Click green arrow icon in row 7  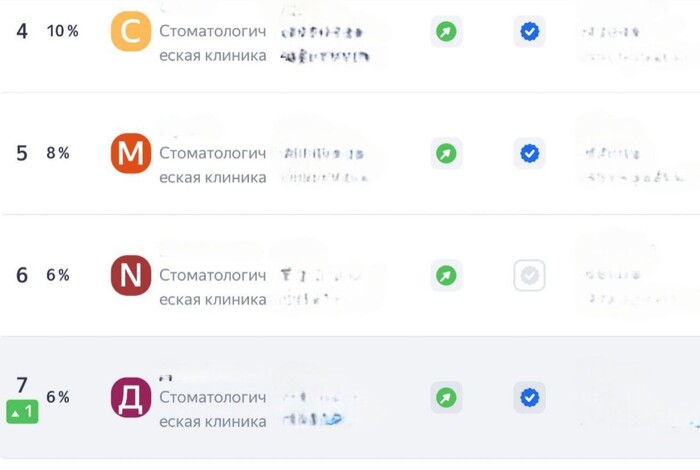[x=446, y=397]
